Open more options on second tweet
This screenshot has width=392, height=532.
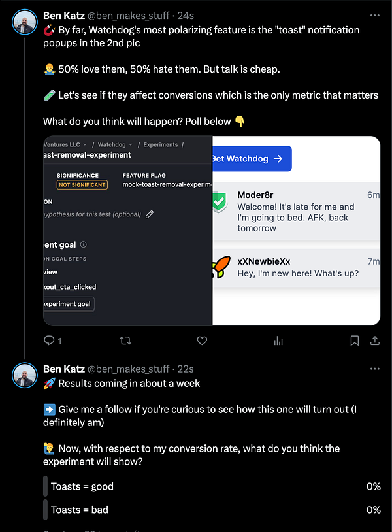(374, 369)
